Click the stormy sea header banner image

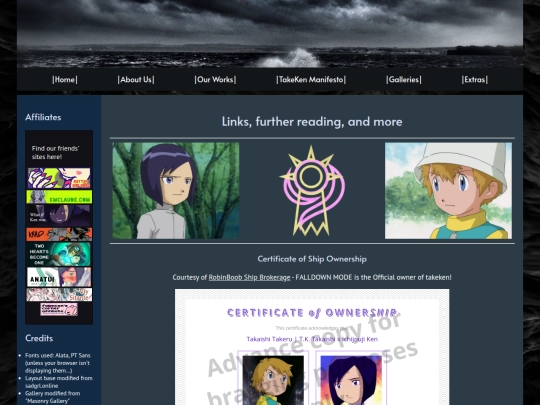tap(270, 34)
